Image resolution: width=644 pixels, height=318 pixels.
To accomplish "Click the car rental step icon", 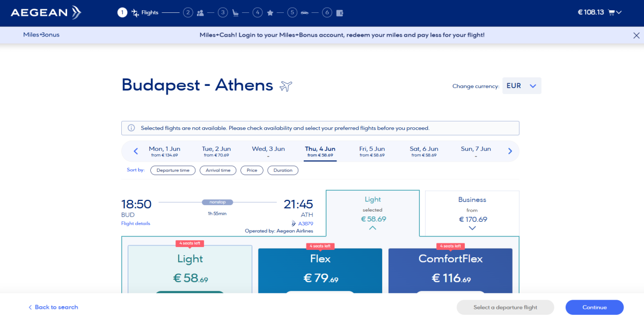I will (305, 13).
